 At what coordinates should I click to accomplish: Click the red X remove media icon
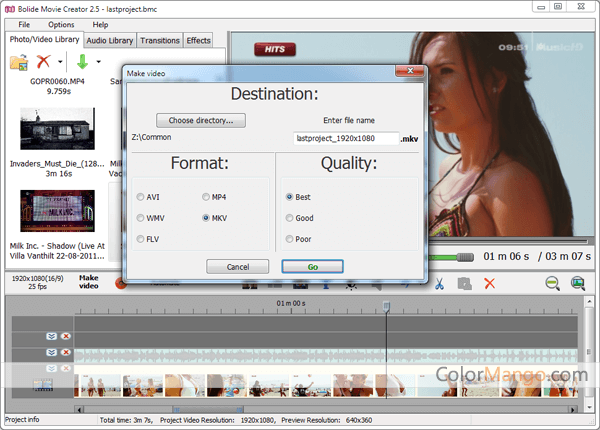point(43,62)
